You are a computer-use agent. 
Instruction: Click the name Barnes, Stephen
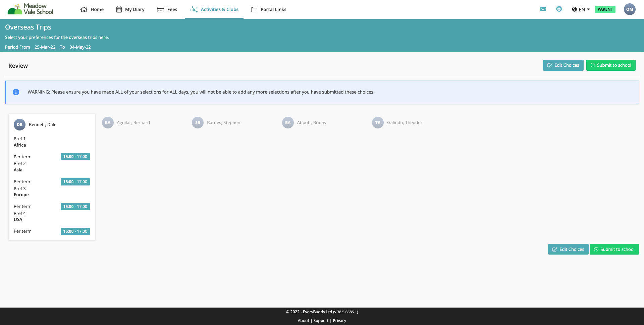(x=223, y=122)
